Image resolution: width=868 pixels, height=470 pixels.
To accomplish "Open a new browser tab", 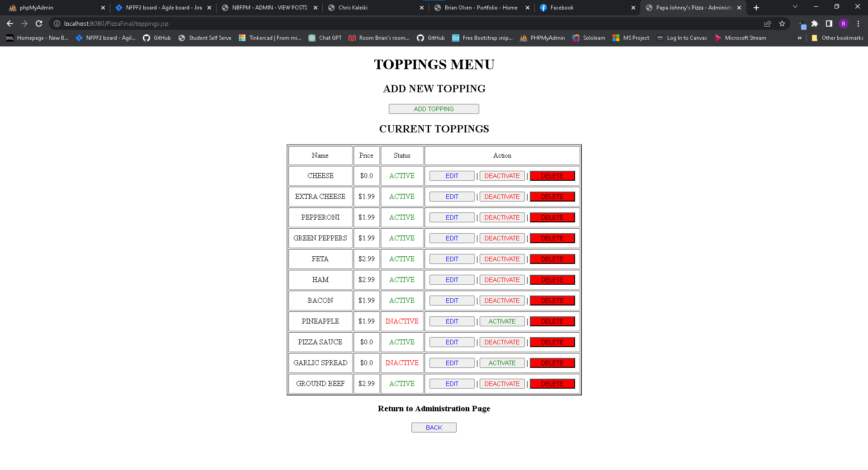I will click(x=756, y=8).
